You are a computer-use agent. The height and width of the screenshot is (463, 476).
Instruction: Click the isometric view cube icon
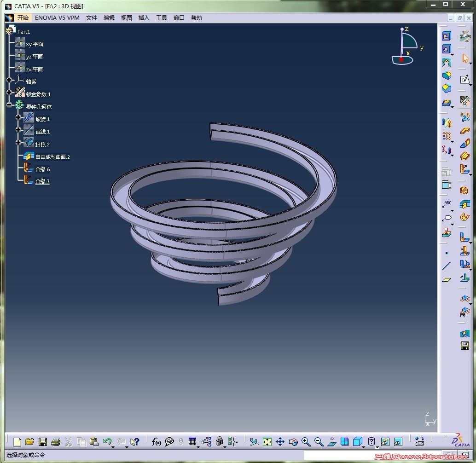358,442
